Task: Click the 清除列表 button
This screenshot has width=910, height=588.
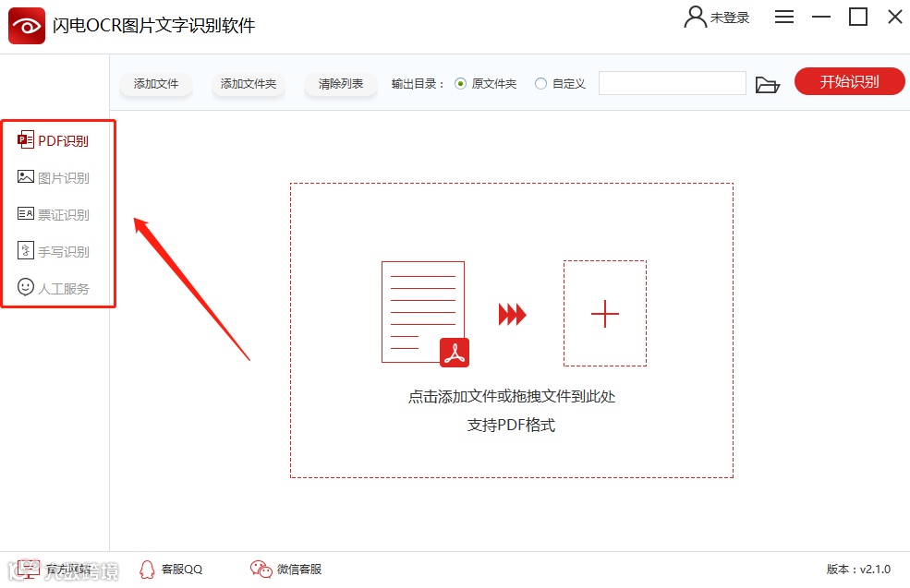Action: click(x=341, y=84)
